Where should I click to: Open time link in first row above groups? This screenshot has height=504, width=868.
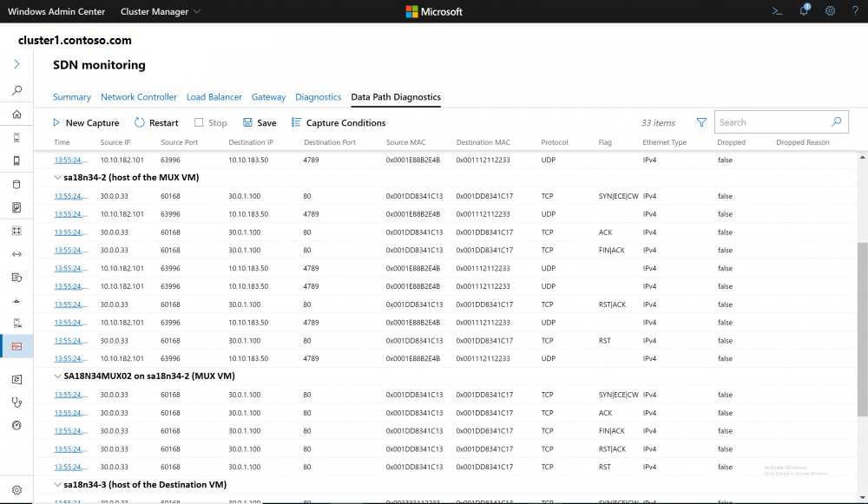point(70,160)
